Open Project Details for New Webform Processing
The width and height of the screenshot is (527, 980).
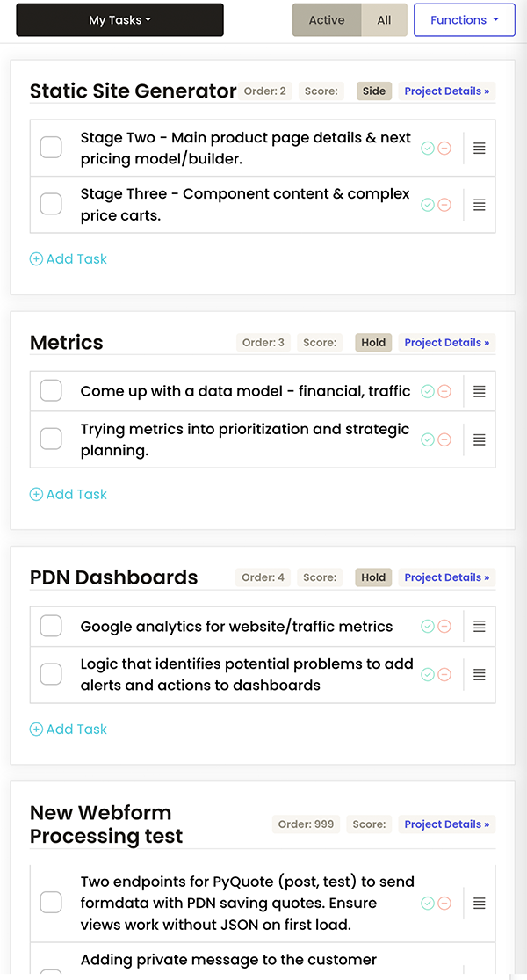tap(447, 824)
